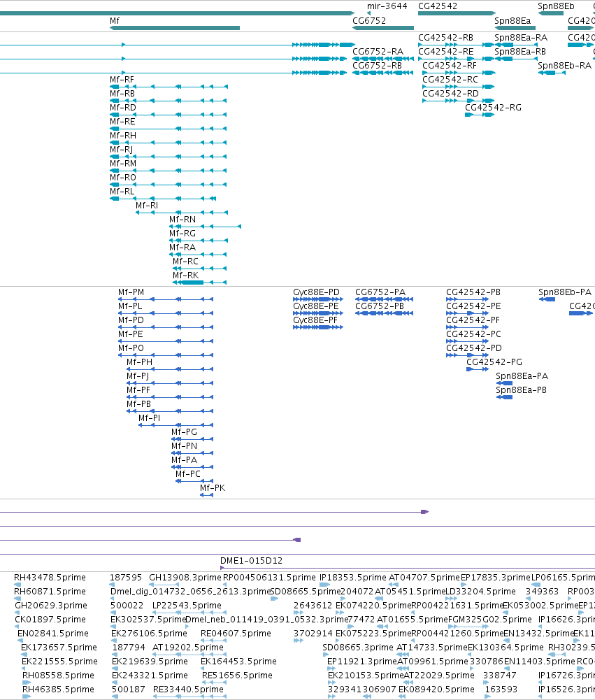Open EST AT19202.5prime

point(188,647)
